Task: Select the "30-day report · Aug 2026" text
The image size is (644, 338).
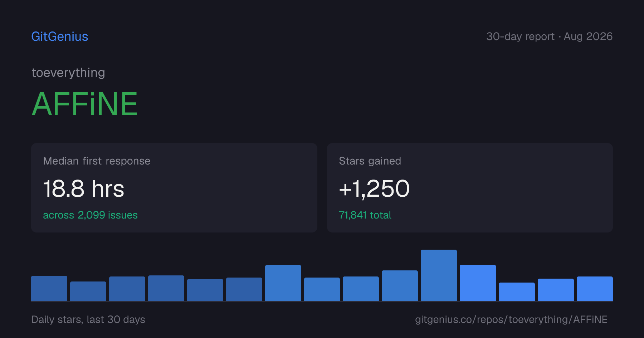Action: pyautogui.click(x=549, y=36)
